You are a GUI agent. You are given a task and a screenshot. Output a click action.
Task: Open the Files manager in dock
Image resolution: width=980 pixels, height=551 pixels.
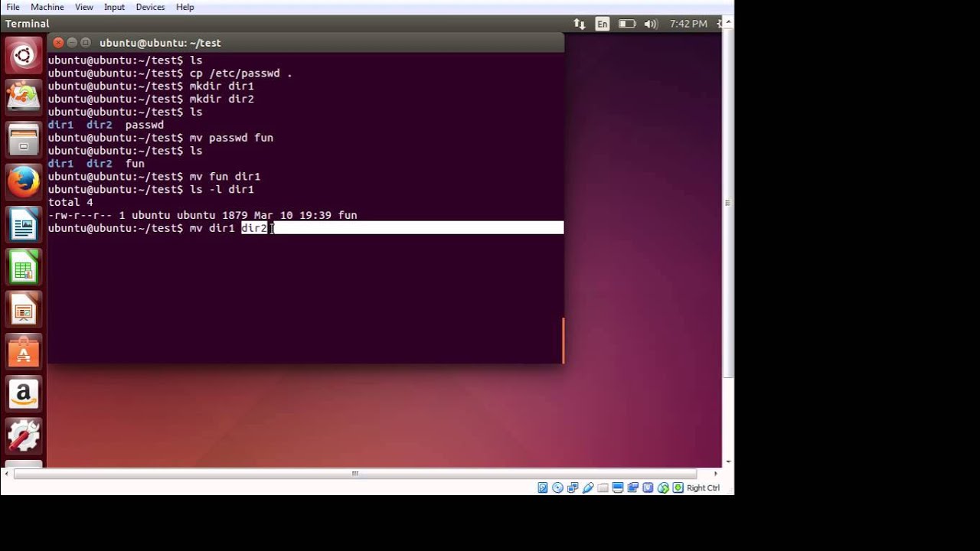(24, 140)
